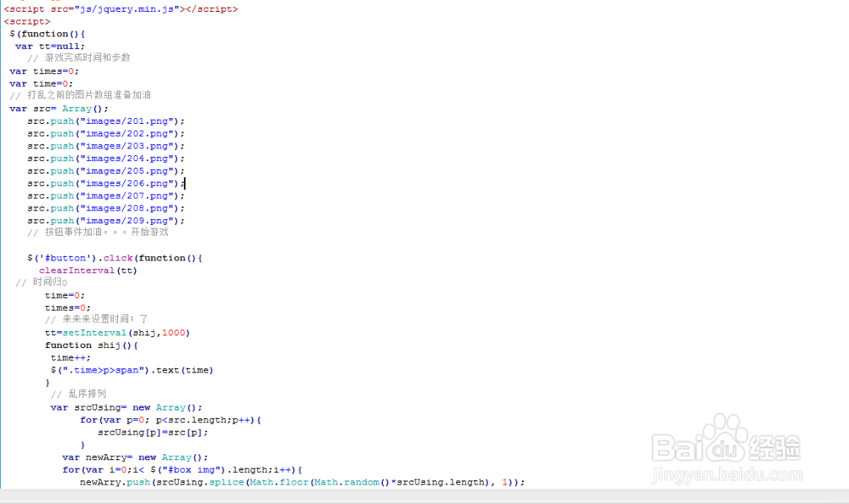Click the tt=setInterval(shij,1000) line
849x504 pixels.
(x=117, y=333)
